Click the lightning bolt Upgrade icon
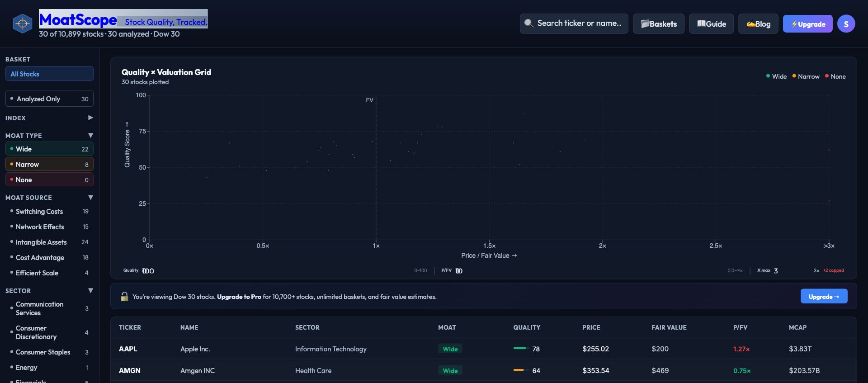 tap(794, 24)
